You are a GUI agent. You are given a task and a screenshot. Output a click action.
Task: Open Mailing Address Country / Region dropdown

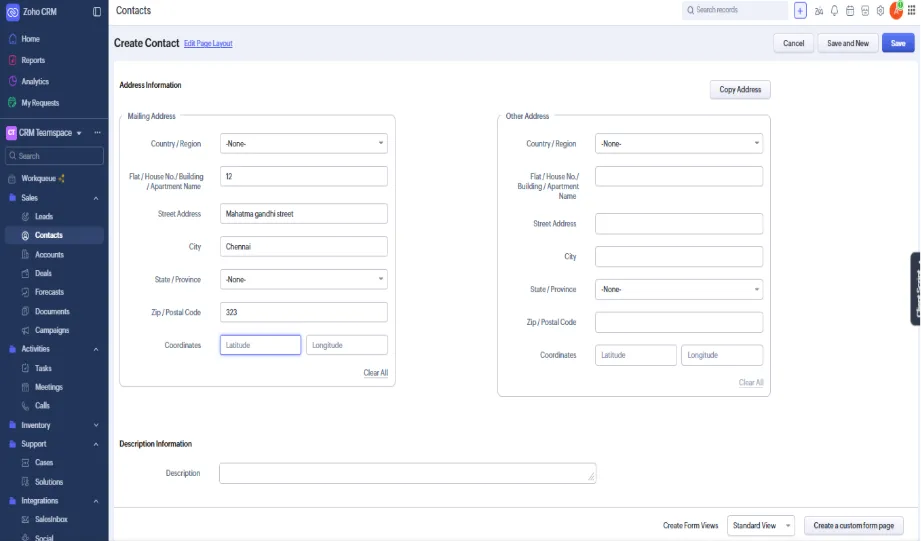coord(304,143)
